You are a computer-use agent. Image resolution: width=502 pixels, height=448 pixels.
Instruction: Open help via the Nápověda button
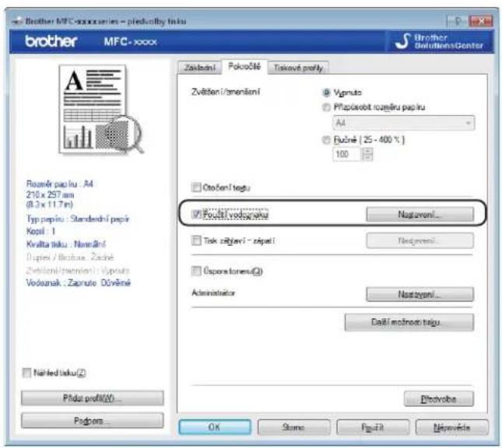[x=451, y=427]
